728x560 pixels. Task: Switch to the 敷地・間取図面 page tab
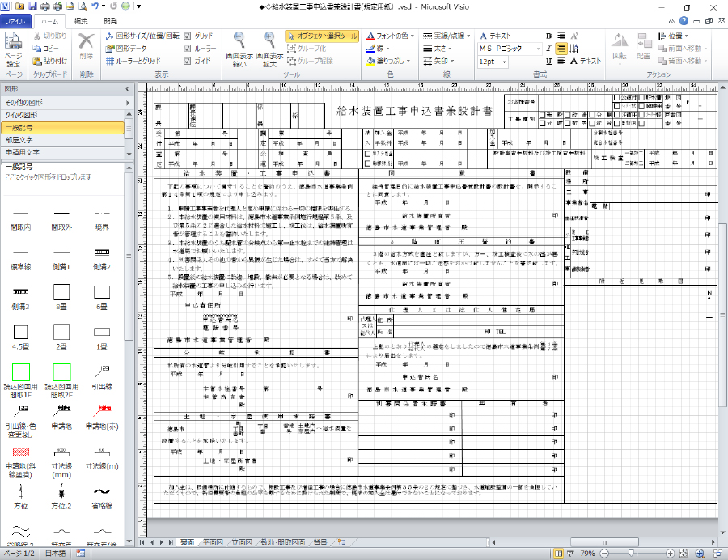(x=283, y=542)
